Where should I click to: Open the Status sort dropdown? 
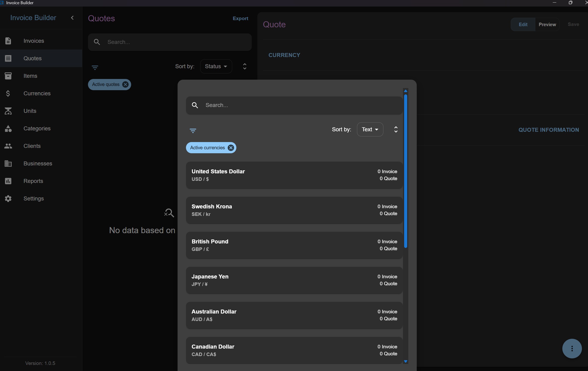(x=216, y=66)
